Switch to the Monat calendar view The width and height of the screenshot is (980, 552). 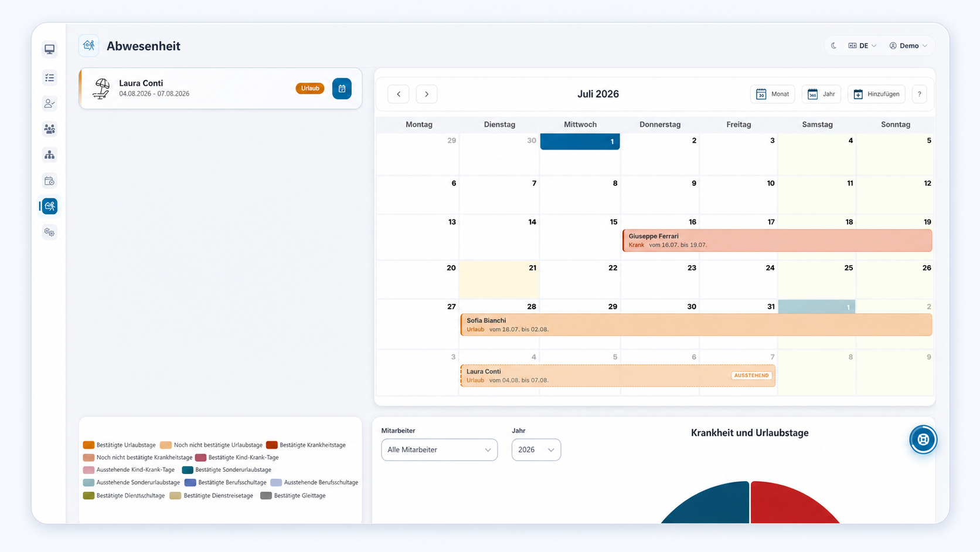(773, 94)
